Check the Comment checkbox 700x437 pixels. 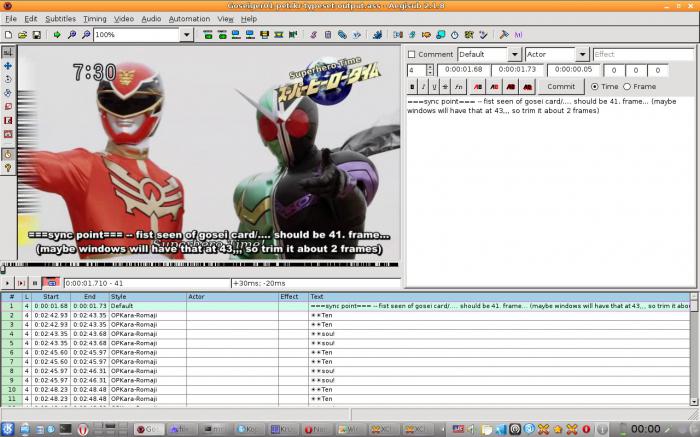412,54
